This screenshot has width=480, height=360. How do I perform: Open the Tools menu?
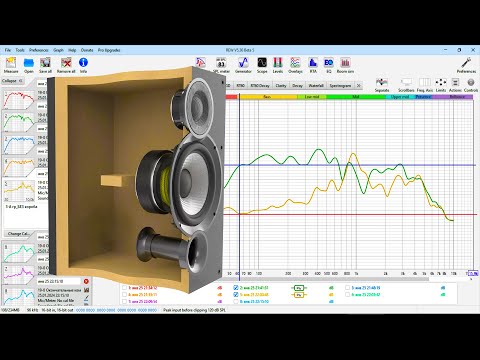(x=20, y=50)
